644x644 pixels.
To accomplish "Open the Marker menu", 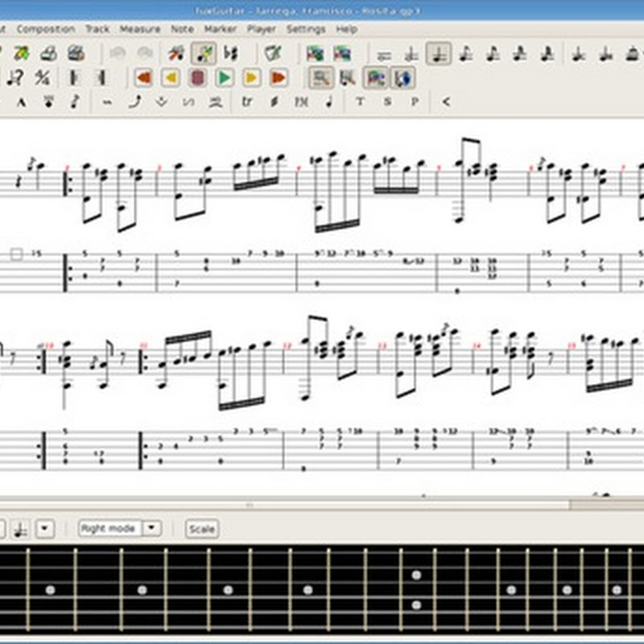I will coord(220,29).
